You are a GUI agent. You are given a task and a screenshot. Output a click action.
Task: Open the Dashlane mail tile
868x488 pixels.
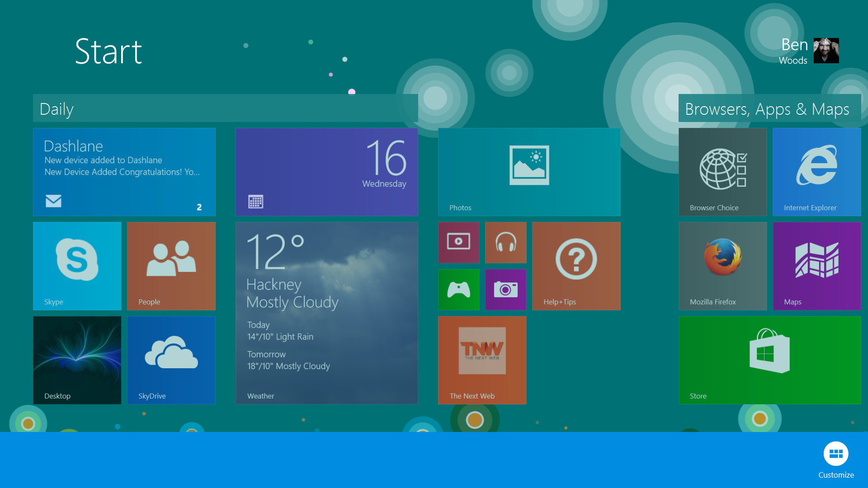[124, 172]
